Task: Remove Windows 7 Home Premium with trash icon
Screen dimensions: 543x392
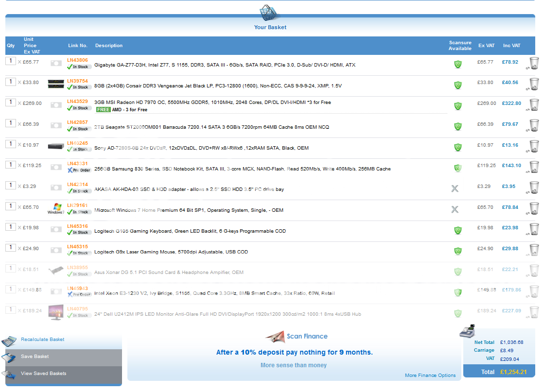Action: (x=534, y=208)
